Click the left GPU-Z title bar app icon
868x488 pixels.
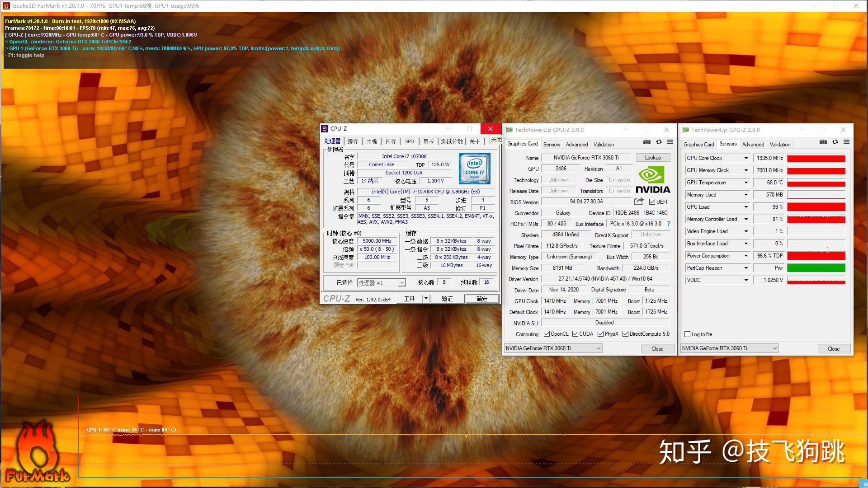coord(509,130)
